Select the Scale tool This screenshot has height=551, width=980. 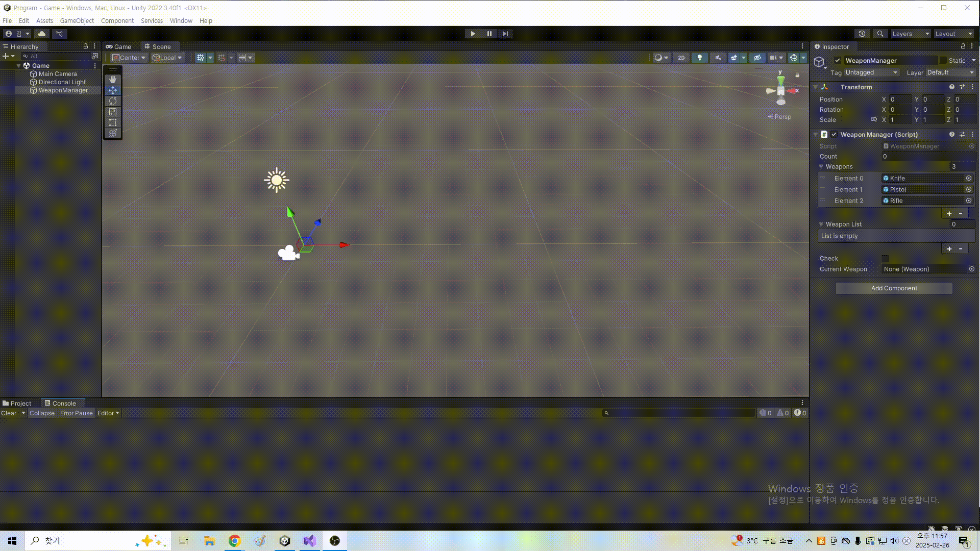click(x=113, y=112)
